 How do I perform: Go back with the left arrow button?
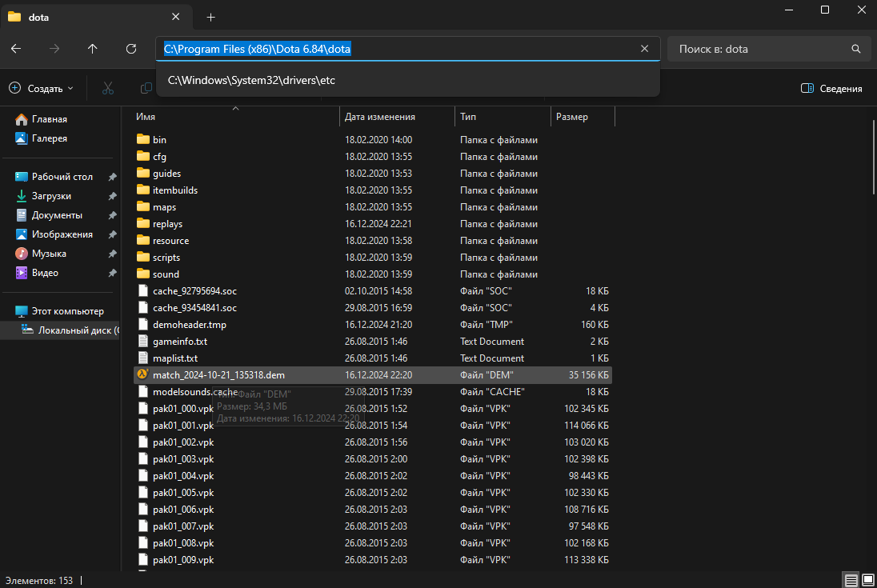coord(16,49)
